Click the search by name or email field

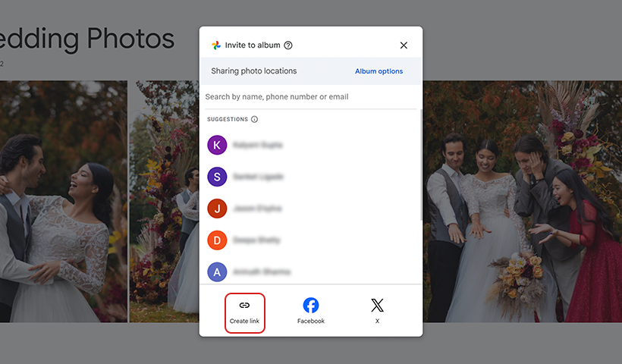[310, 97]
